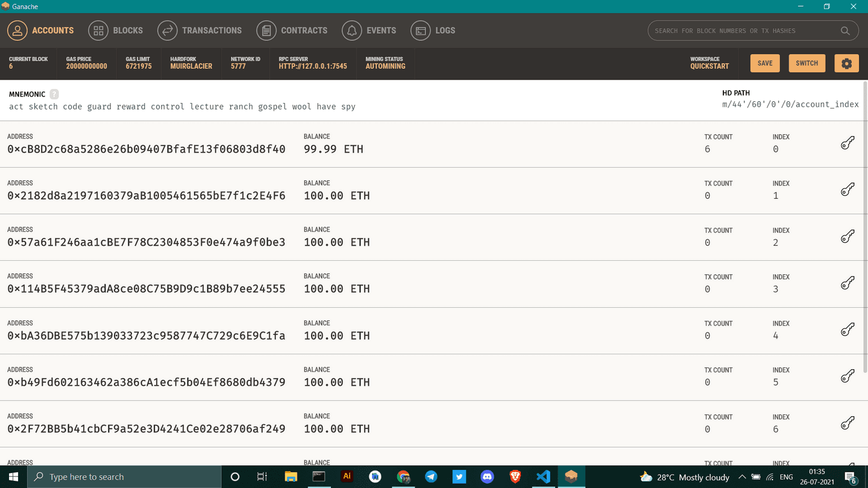
Task: Open the terminal from the taskbar
Action: [x=319, y=477]
